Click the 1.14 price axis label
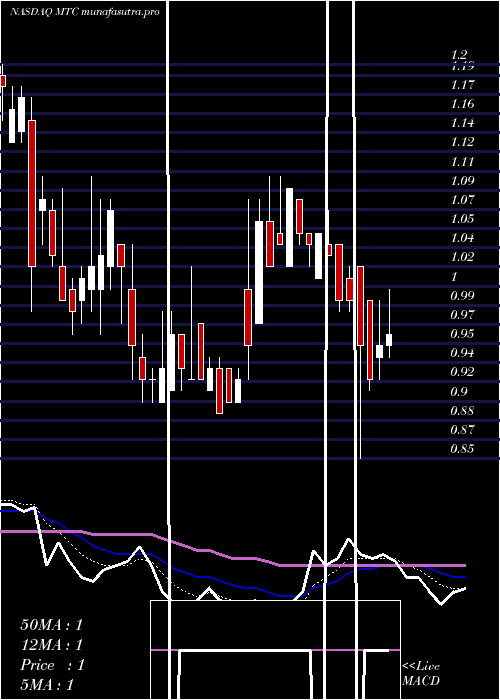This screenshot has height=700, width=500. [462, 123]
